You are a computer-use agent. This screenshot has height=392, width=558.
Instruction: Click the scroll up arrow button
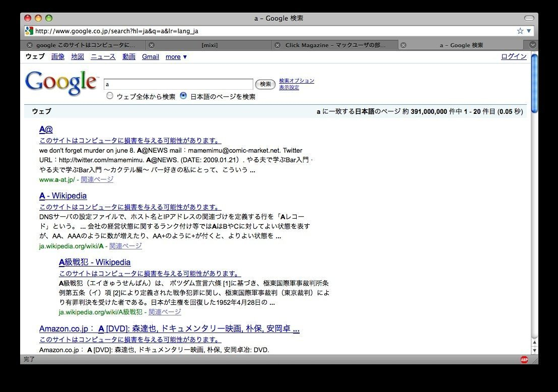coord(534,343)
